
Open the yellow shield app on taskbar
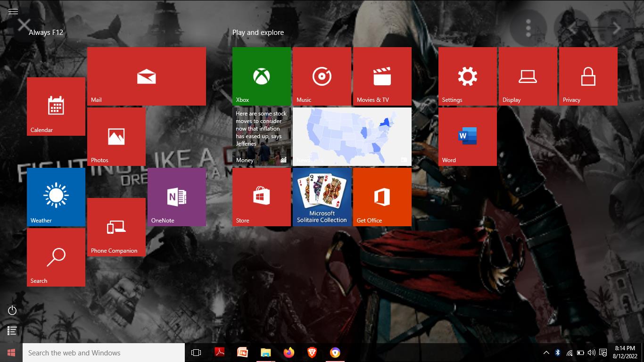pyautogui.click(x=335, y=353)
